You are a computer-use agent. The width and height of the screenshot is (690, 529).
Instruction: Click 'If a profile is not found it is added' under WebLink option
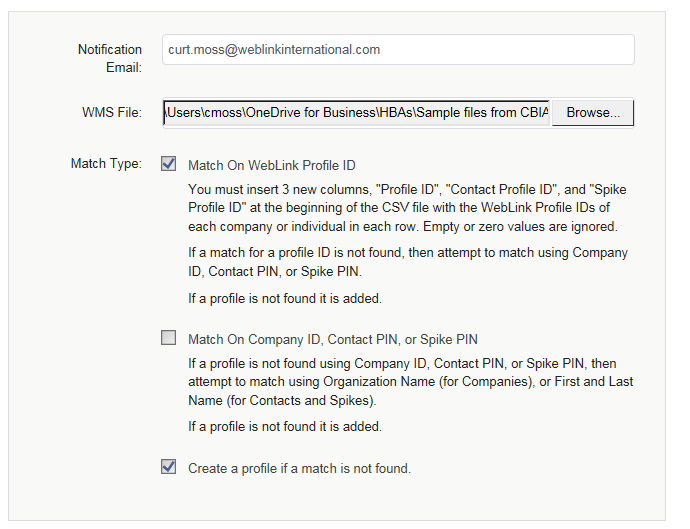(285, 298)
